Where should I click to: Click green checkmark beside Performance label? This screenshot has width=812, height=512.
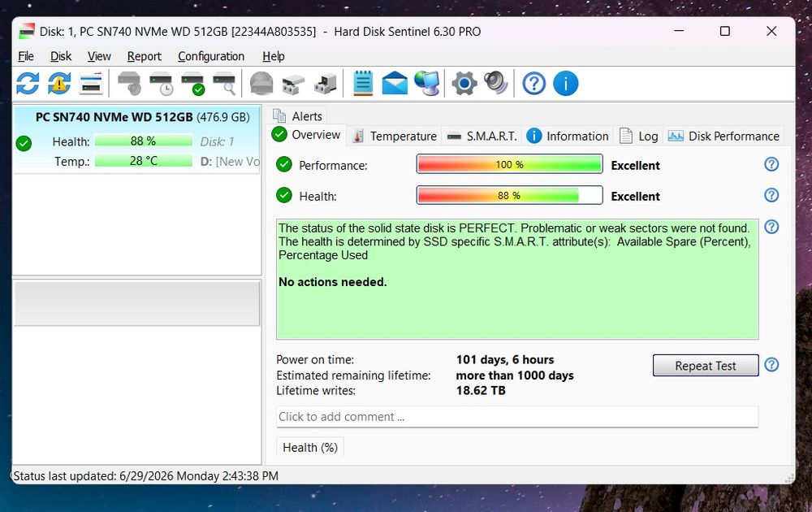[x=283, y=164]
